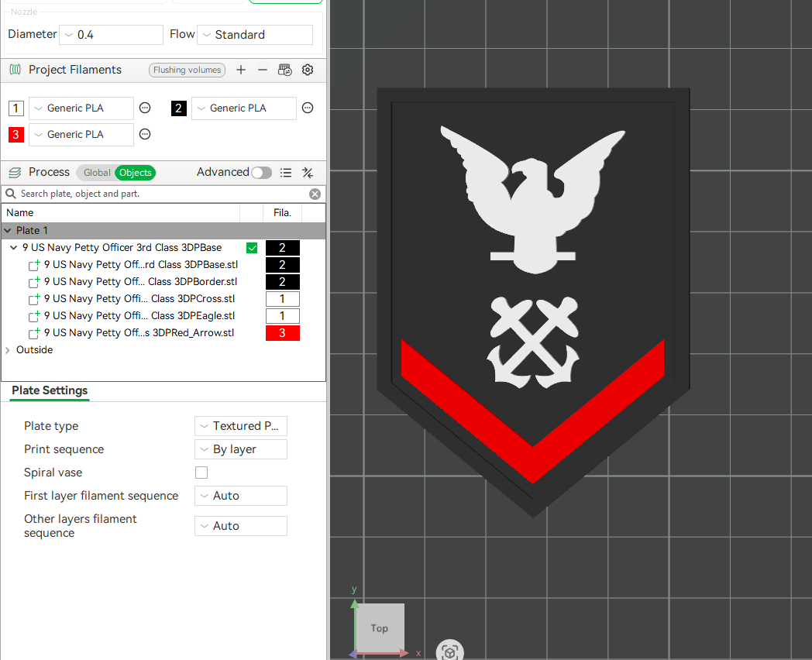Image resolution: width=812 pixels, height=660 pixels.
Task: Open the filament sync/AMS icon in Project Filaments
Action: [284, 70]
